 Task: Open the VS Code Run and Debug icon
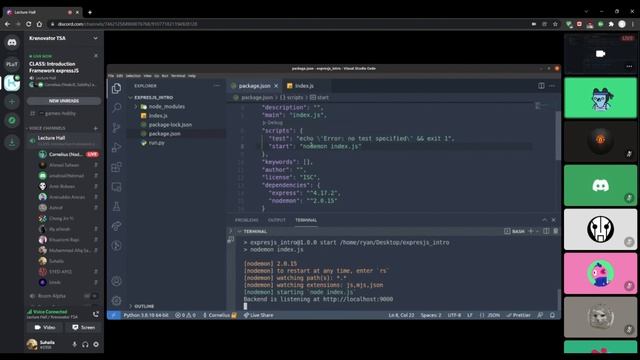click(x=116, y=147)
